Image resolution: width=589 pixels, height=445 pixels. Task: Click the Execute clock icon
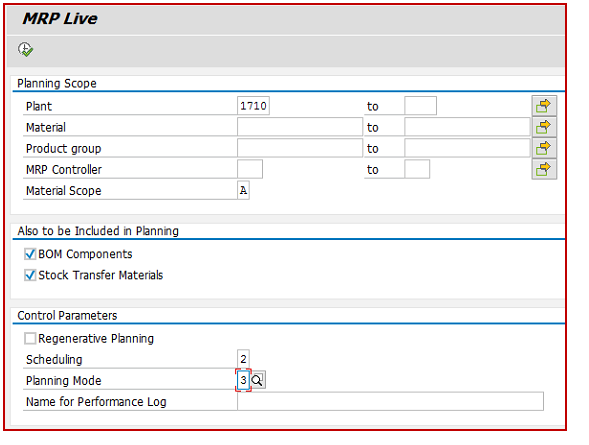point(26,50)
